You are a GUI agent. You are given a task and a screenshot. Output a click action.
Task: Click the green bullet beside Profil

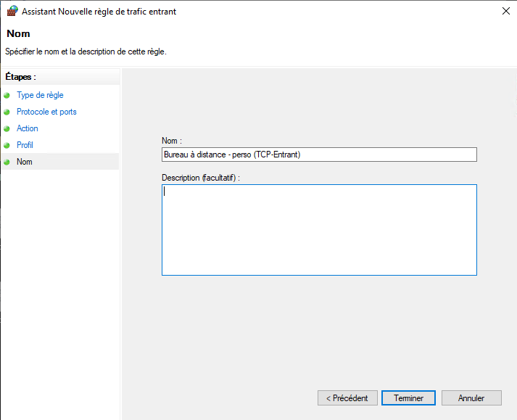7,145
